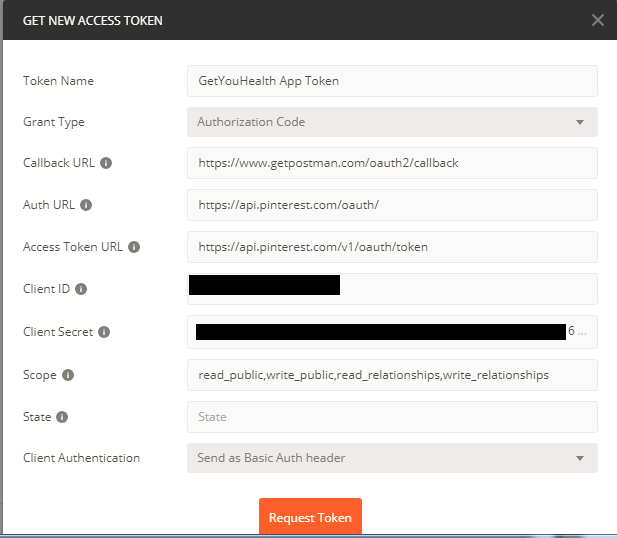Select the Access Token URL field
Image resolution: width=617 pixels, height=538 pixels.
(392, 247)
